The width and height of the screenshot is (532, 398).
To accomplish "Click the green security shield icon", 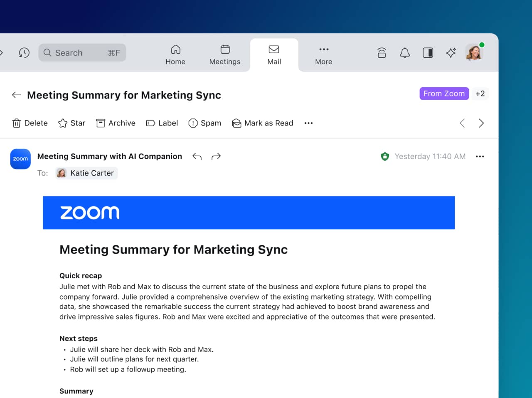I will [385, 157].
